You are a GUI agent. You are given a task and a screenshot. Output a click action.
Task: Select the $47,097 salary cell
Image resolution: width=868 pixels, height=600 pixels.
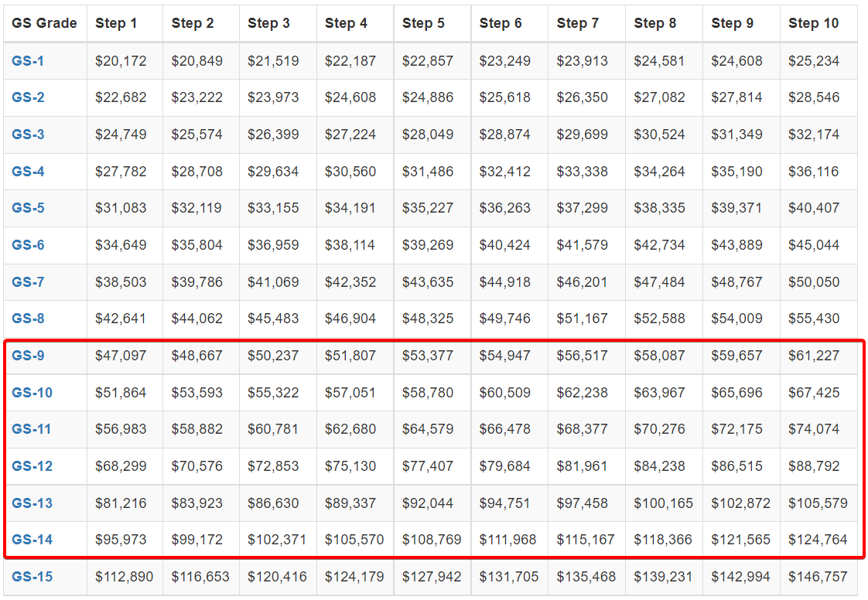pyautogui.click(x=121, y=356)
